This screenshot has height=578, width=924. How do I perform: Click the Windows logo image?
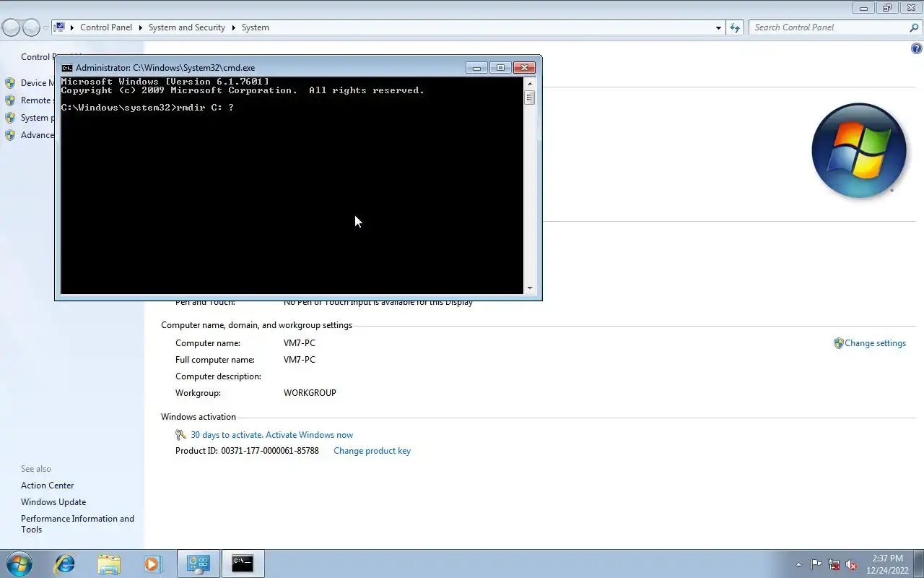[x=859, y=150]
